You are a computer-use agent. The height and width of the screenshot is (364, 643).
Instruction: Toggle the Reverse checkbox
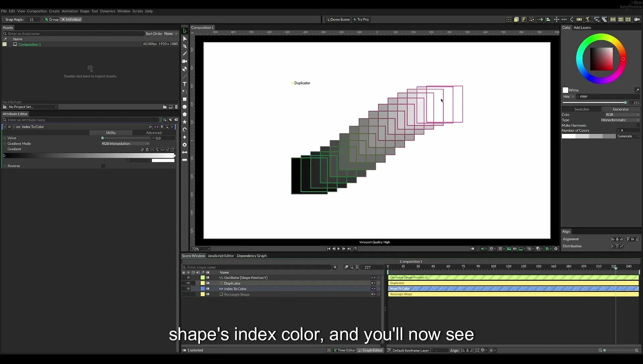pos(103,166)
